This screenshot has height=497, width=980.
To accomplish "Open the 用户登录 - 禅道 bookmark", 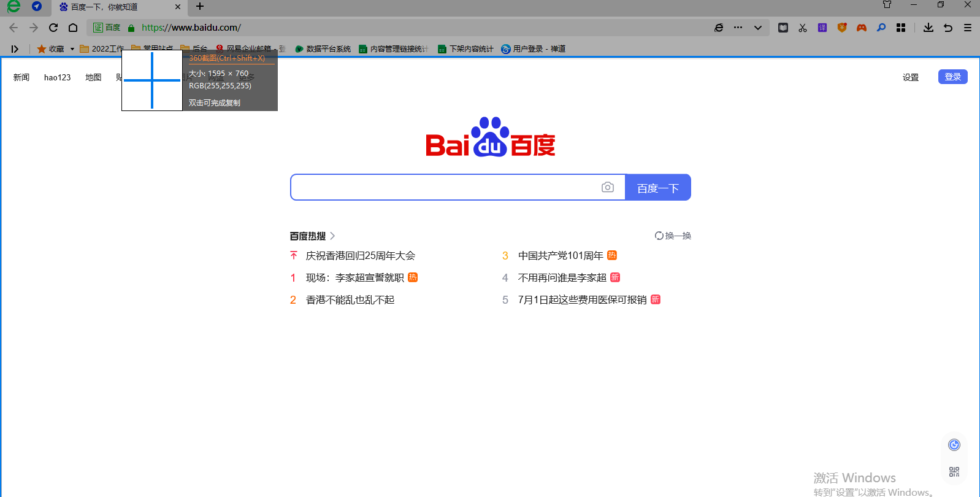I will pyautogui.click(x=534, y=49).
